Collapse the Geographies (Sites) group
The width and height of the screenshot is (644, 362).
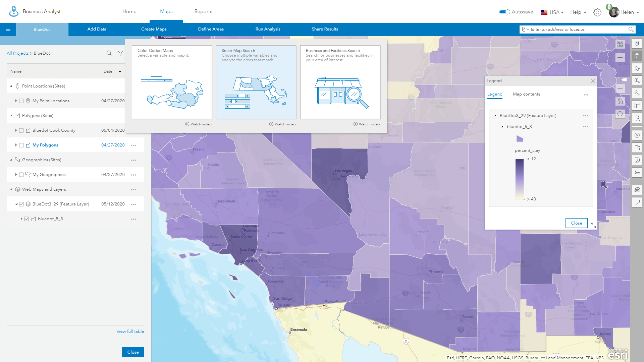(x=11, y=160)
